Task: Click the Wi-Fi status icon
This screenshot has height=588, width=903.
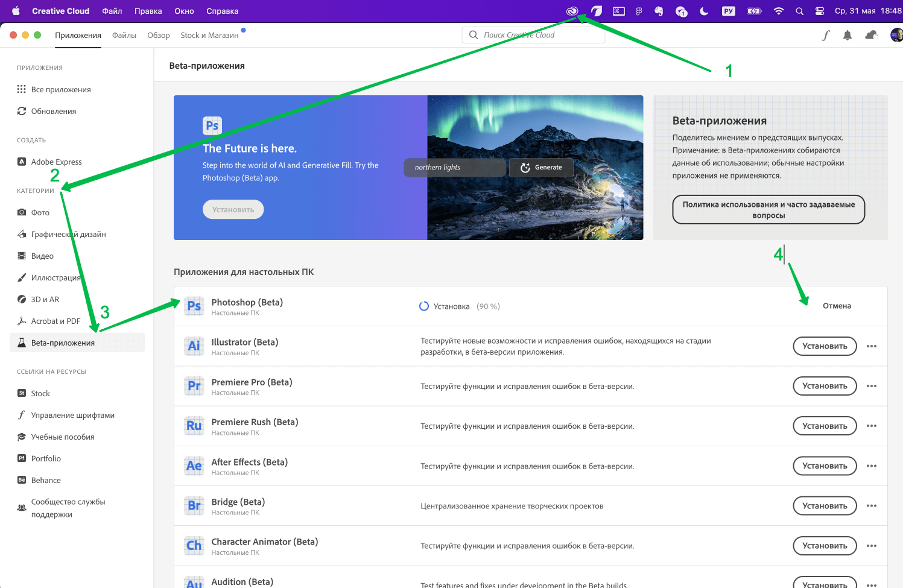Action: tap(779, 11)
